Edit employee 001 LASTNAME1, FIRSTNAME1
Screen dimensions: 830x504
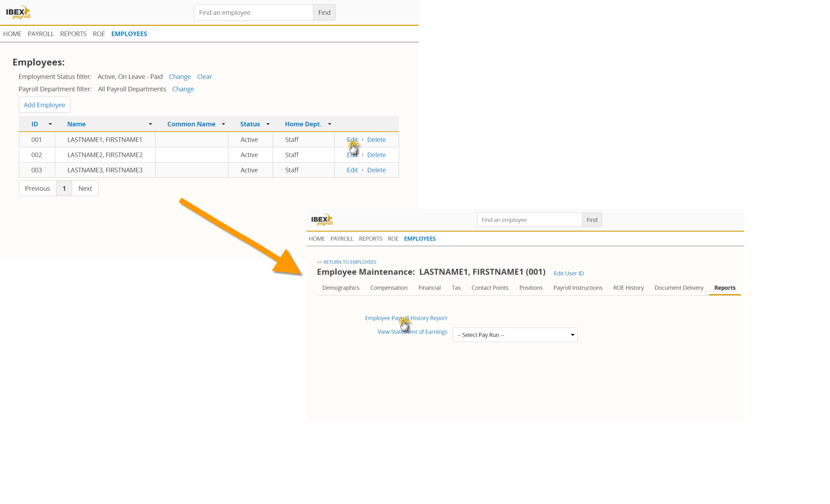(x=352, y=139)
